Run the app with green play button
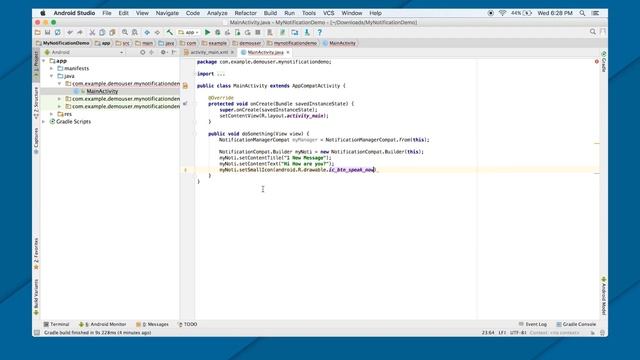Screen dimensions: 640x360 [207, 32]
